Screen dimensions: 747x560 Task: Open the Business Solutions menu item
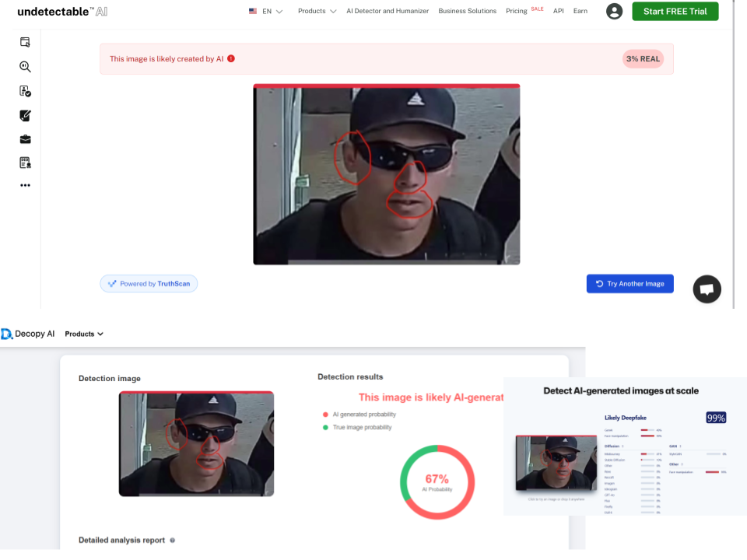[x=467, y=12]
